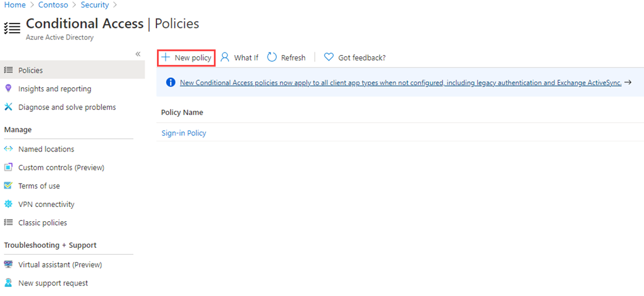Click the New policy button
Image resolution: width=644 pixels, height=296 pixels.
point(187,57)
